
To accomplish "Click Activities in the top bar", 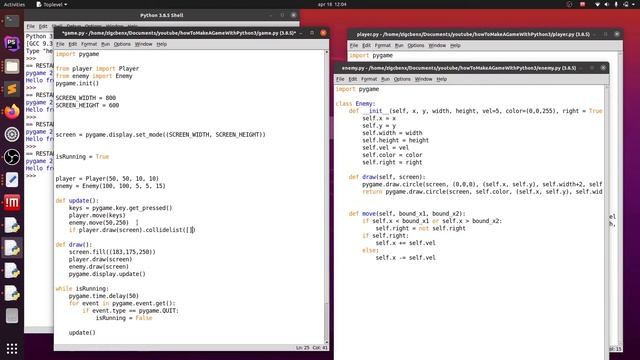I will click(14, 4).
